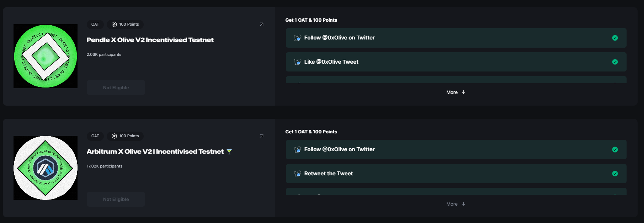The image size is (644, 223).
Task: Click Twitter icon beside Retweet the Tweet
Action: [x=298, y=174]
